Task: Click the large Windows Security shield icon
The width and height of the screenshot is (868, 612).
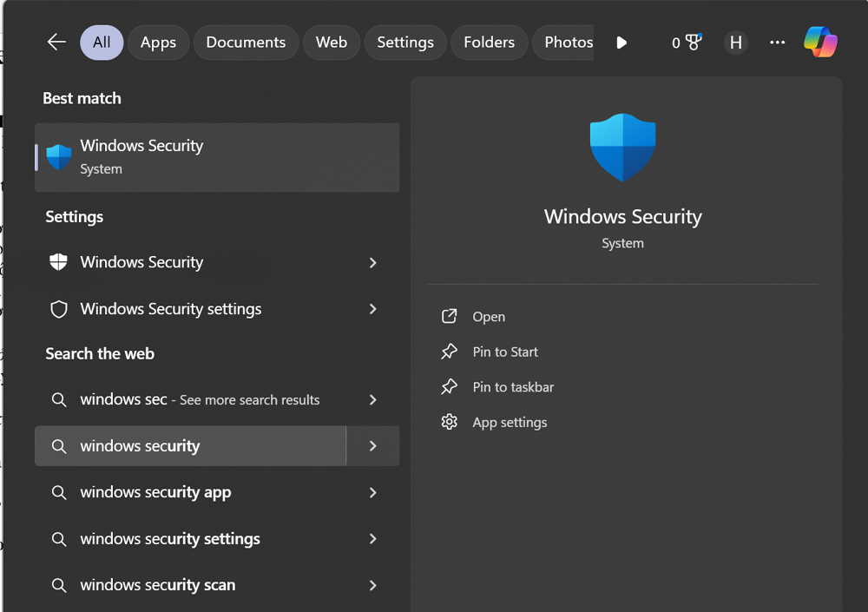Action: click(622, 147)
